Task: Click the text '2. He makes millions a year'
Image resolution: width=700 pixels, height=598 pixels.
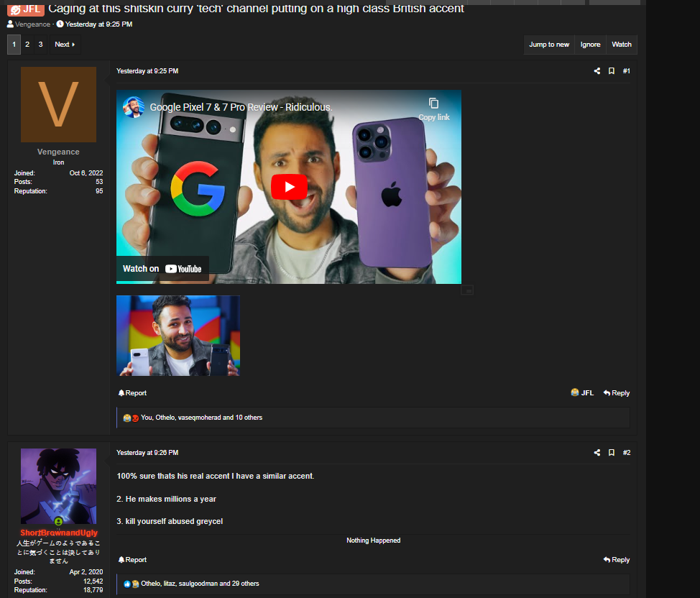Action: click(166, 499)
